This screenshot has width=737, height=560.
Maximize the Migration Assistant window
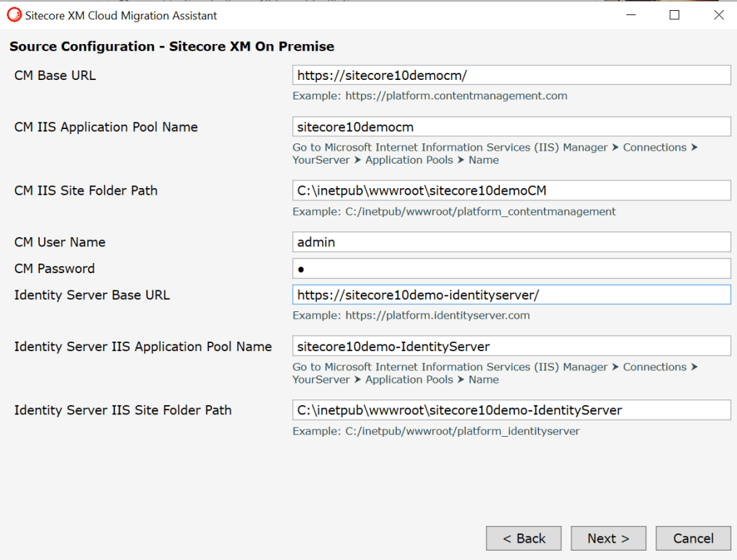point(674,15)
